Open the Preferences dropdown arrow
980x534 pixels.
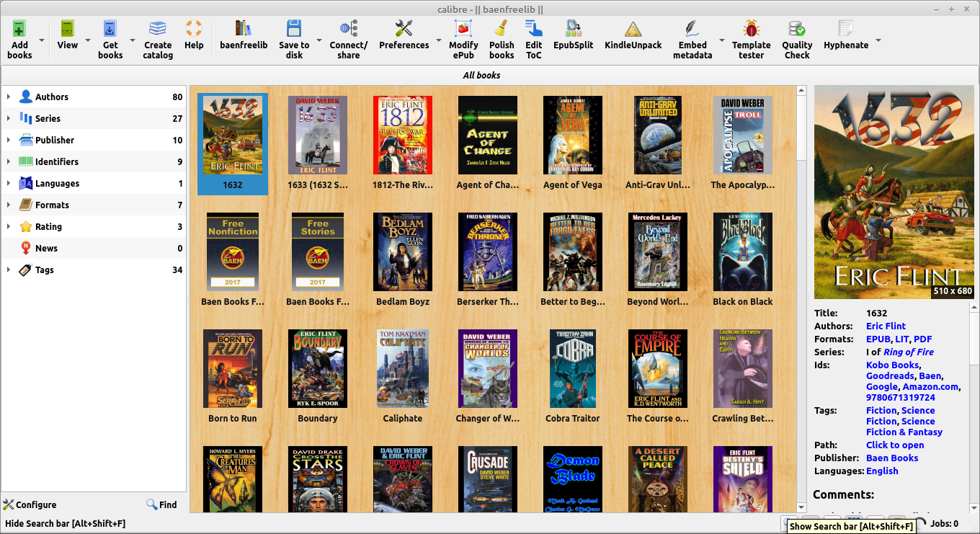[x=439, y=40]
